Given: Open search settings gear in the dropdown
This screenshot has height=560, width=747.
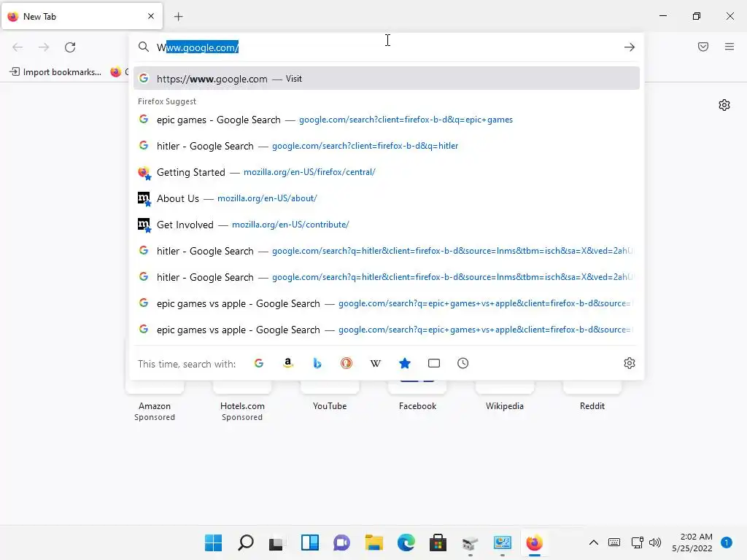Looking at the screenshot, I should (x=630, y=363).
